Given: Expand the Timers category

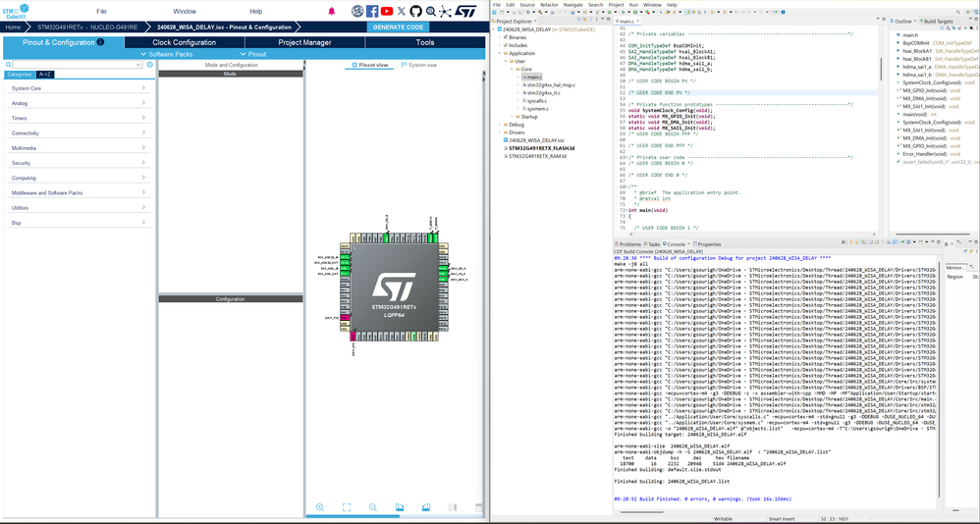Looking at the screenshot, I should point(79,118).
